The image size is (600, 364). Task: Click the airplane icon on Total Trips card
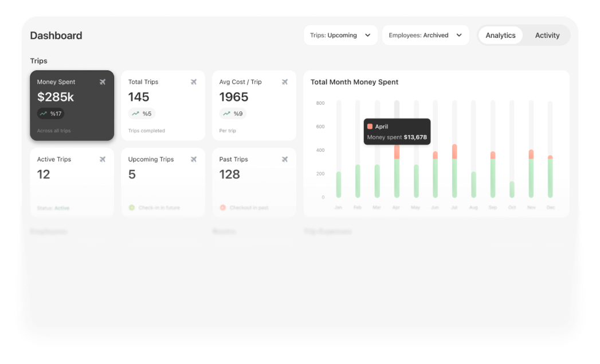[194, 81]
